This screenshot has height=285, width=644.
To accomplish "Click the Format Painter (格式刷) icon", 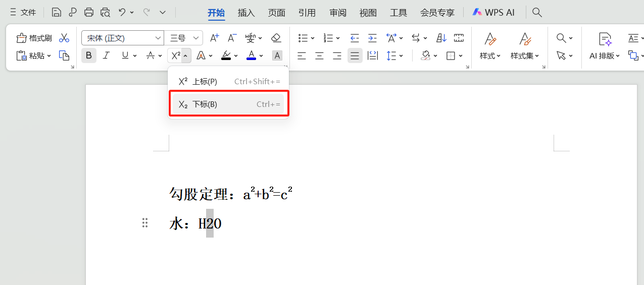I will (22, 38).
